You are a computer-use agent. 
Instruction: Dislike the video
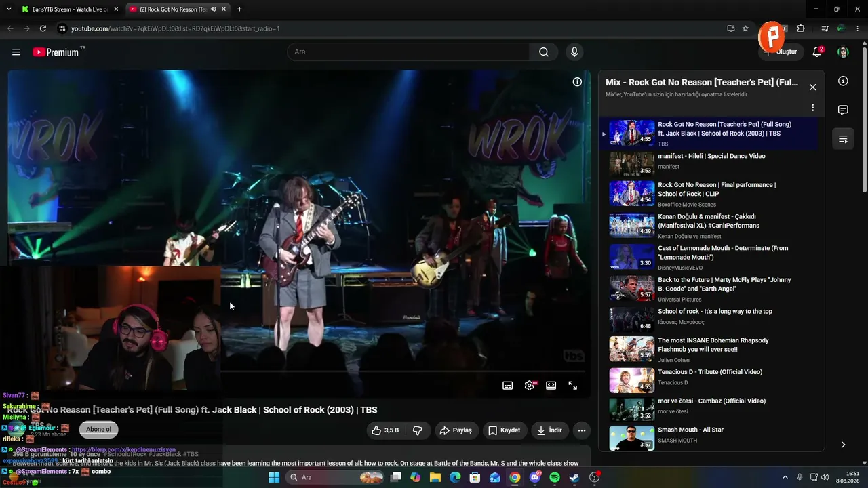(x=418, y=430)
